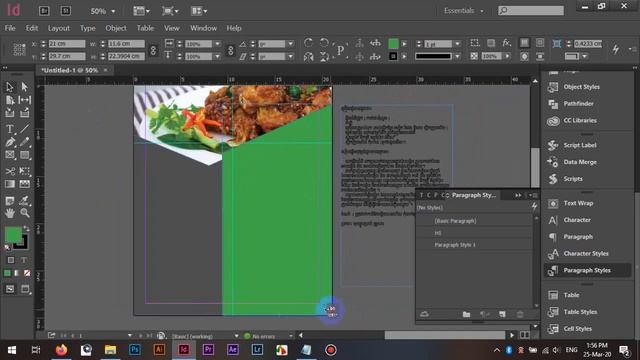Select the Rectangle Frame tool
The image size is (640, 360).
coord(9,155)
